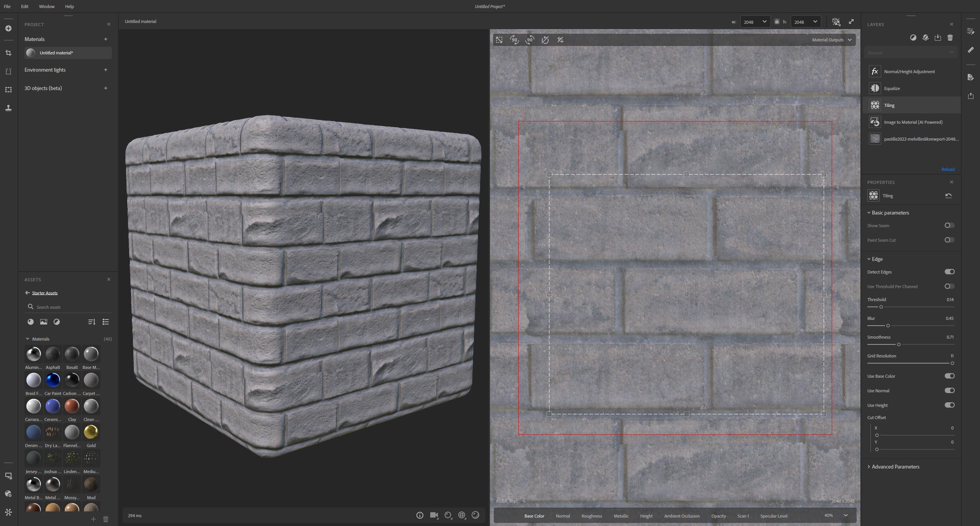The height and width of the screenshot is (526, 980).
Task: Click the Smoothness slider handle
Action: pyautogui.click(x=899, y=344)
